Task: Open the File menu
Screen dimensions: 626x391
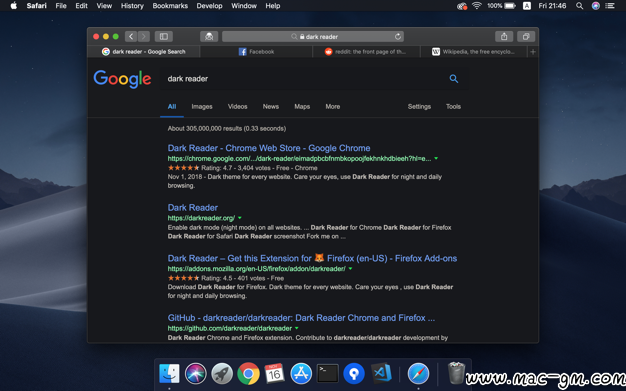Action: 61,6
